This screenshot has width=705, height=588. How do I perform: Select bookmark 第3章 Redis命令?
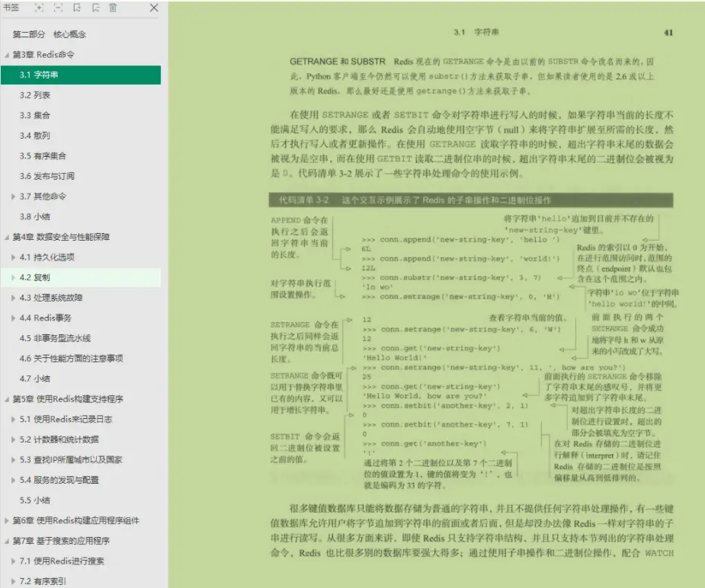point(43,55)
